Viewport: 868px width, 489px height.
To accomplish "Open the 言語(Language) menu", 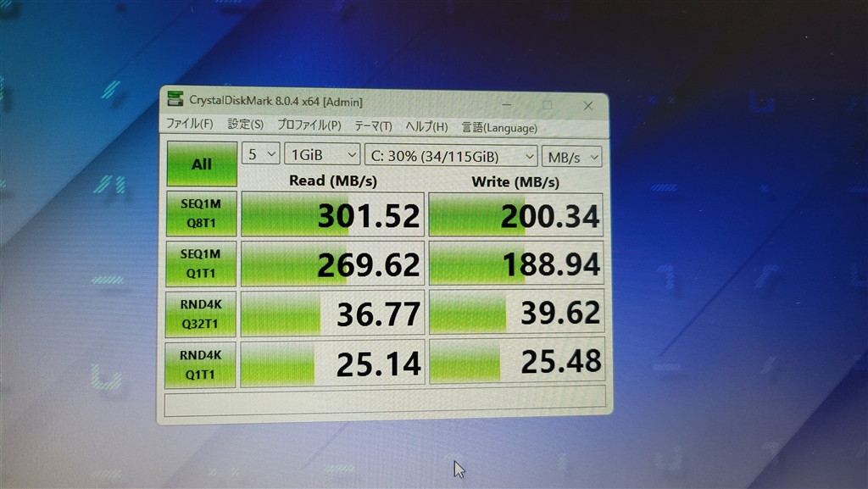I will 499,128.
